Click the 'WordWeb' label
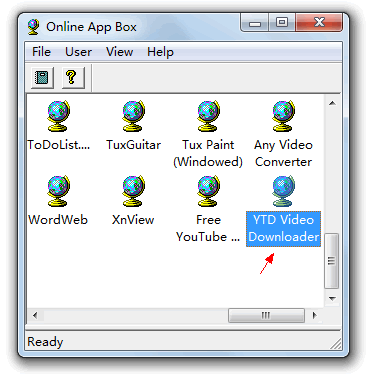The image size is (369, 374). point(58,220)
